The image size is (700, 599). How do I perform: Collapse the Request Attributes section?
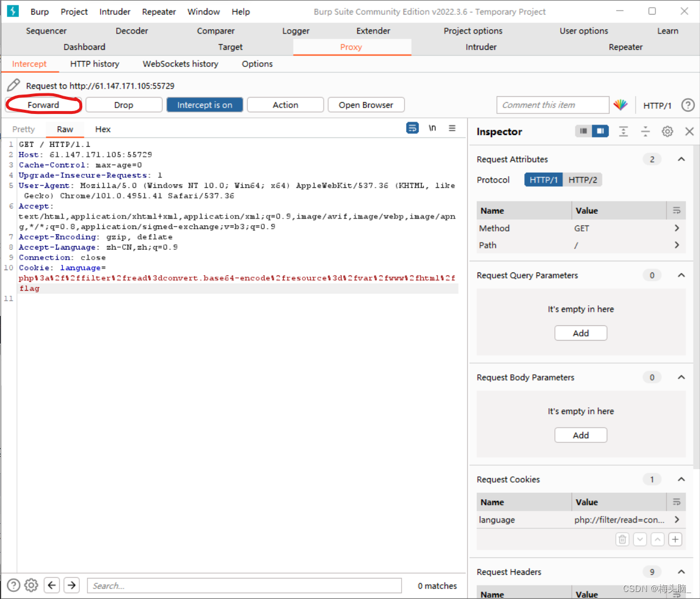[x=681, y=159]
